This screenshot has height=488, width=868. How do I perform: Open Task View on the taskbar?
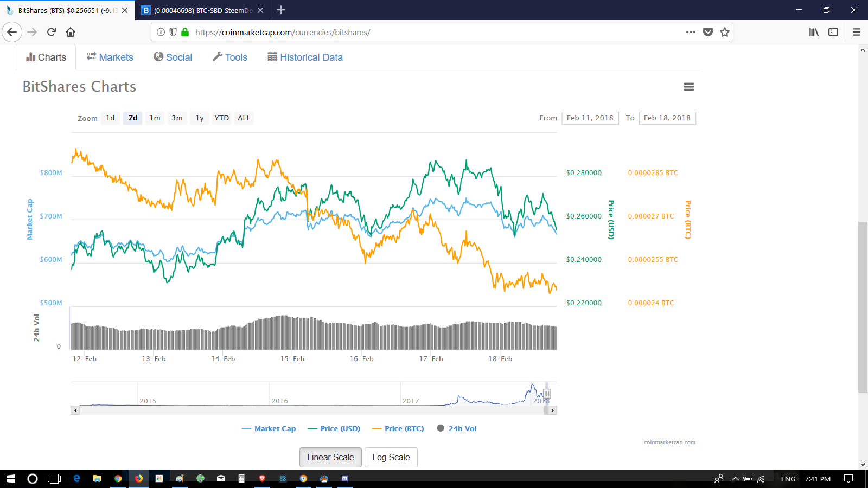(x=54, y=479)
